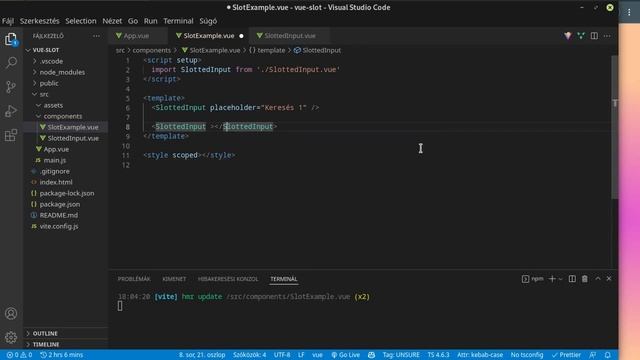Click errors and warnings status indicator
This screenshot has height=360, width=640.
[x=19, y=355]
